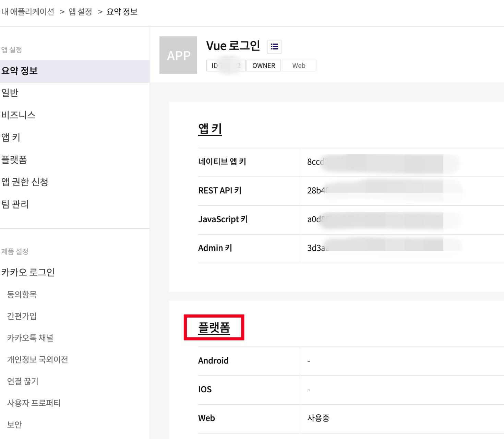504x439 pixels.
Task: Click the 요약 정보 breadcrumb item
Action: click(x=122, y=12)
